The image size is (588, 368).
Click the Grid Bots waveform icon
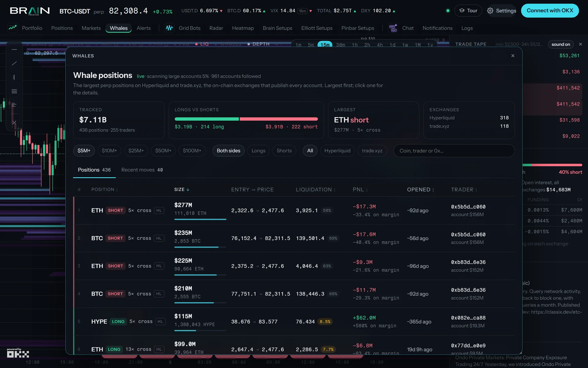point(169,28)
